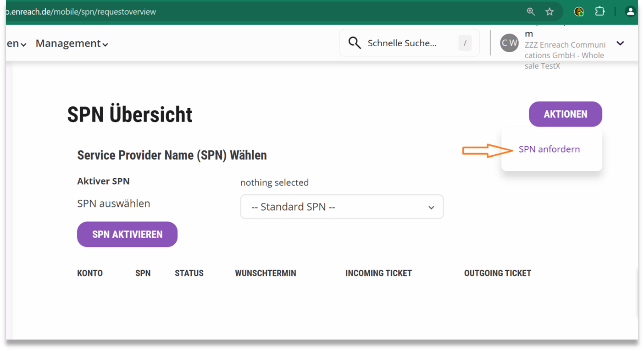Expand the partially visible 'en' menu
Screen dimensions: 644x351
point(16,44)
